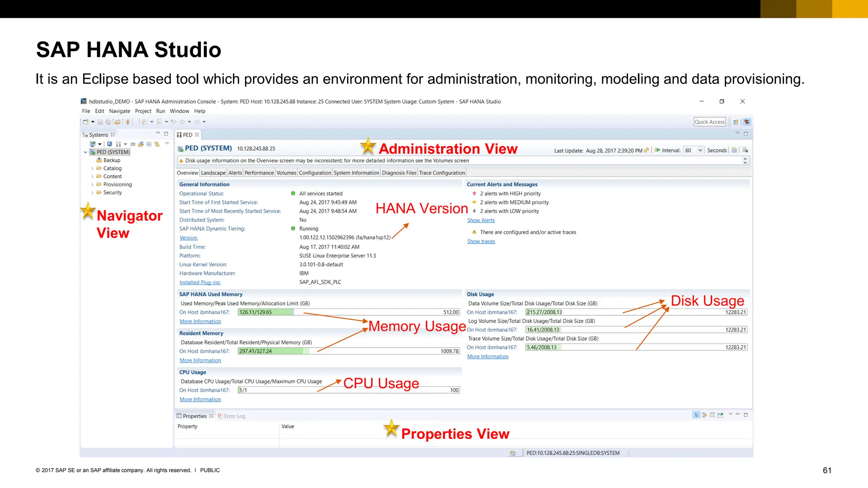Image resolution: width=868 pixels, height=488 pixels.
Task: Expand the Provisioning folder
Action: tap(92, 185)
